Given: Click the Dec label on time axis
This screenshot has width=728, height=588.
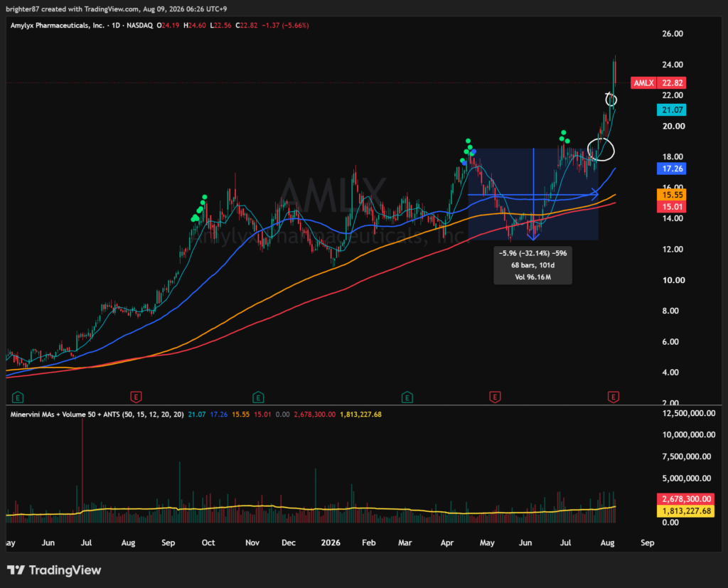Looking at the screenshot, I should [289, 542].
